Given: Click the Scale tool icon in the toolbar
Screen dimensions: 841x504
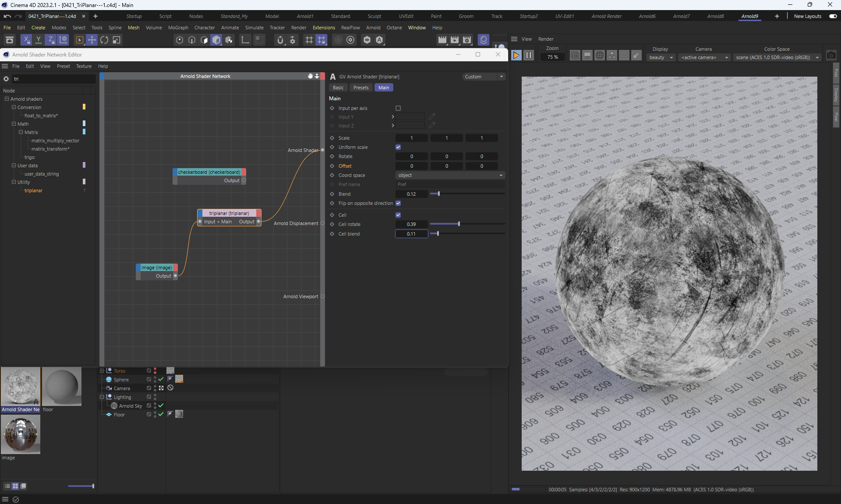Looking at the screenshot, I should (117, 40).
